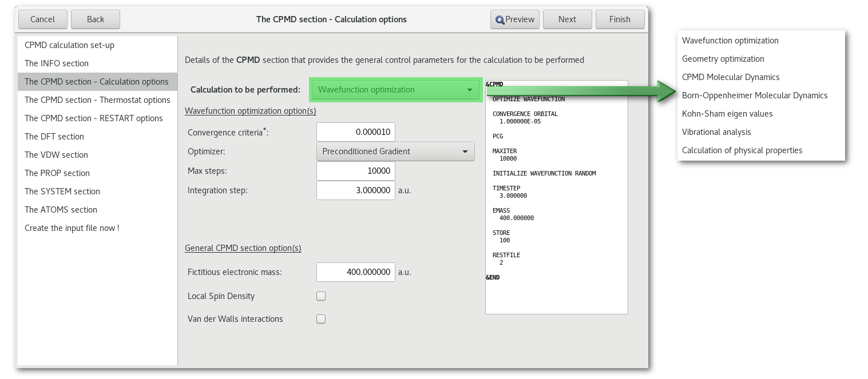Viewport: 868px width, 379px height.
Task: Go Back to the previous page
Action: tap(96, 19)
